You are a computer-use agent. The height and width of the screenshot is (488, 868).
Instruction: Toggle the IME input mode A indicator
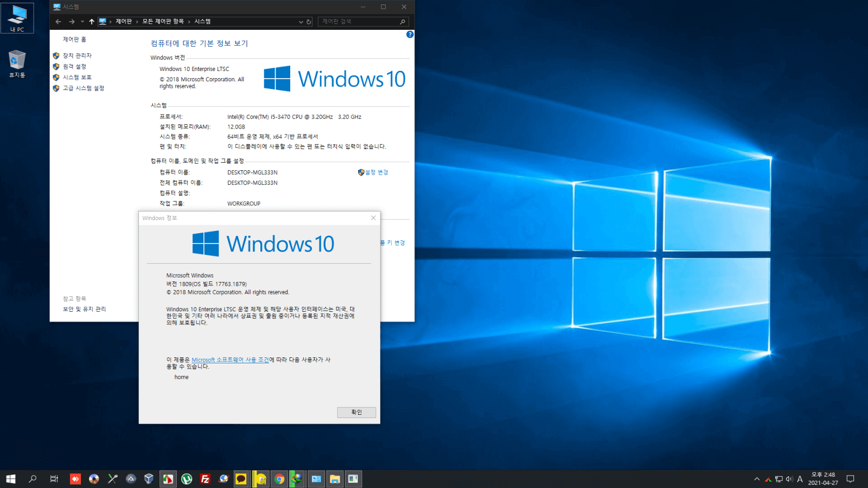tap(800, 479)
